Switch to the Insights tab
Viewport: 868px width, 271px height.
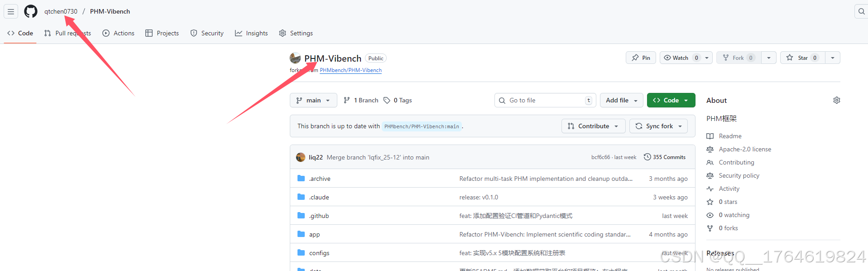pos(251,33)
